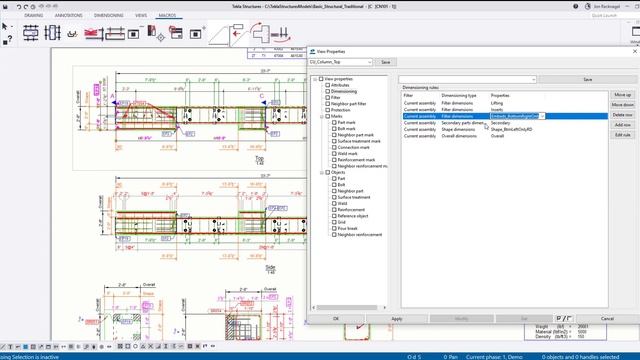The width and height of the screenshot is (640, 360).
Task: Click the OK button in View Properties
Action: (336, 318)
